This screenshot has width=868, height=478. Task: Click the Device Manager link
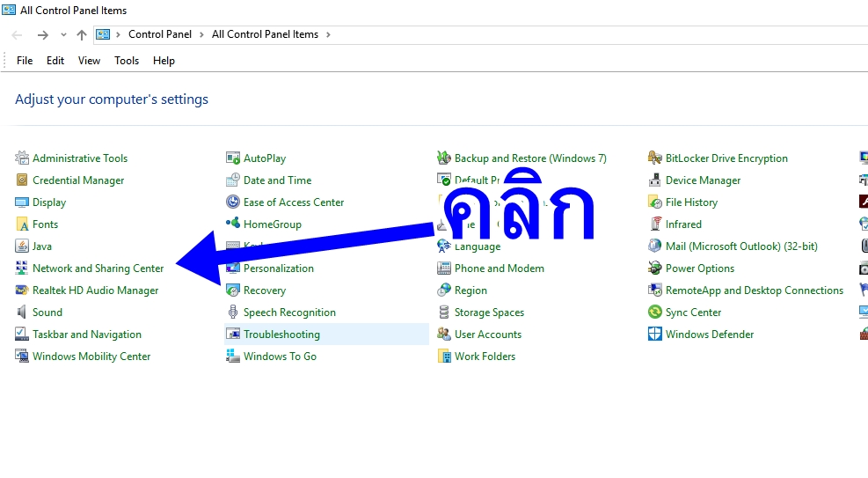click(703, 180)
